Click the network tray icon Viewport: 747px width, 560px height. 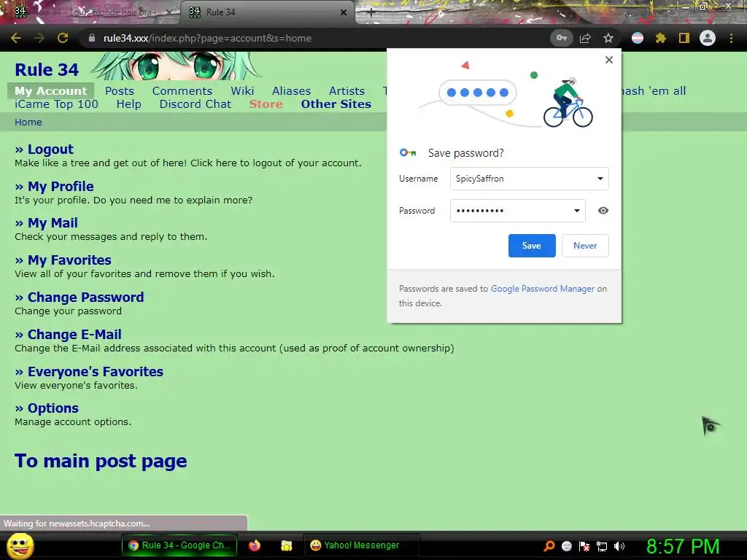pos(602,545)
